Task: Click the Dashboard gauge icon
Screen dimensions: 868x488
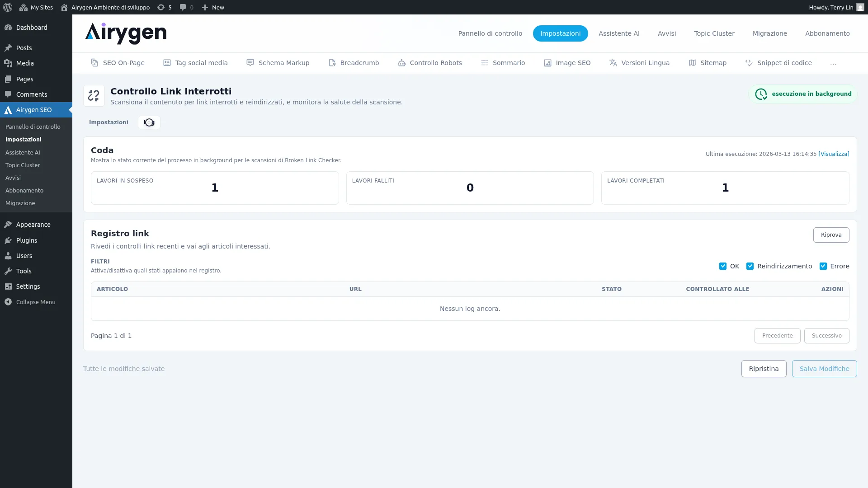Action: [8, 28]
